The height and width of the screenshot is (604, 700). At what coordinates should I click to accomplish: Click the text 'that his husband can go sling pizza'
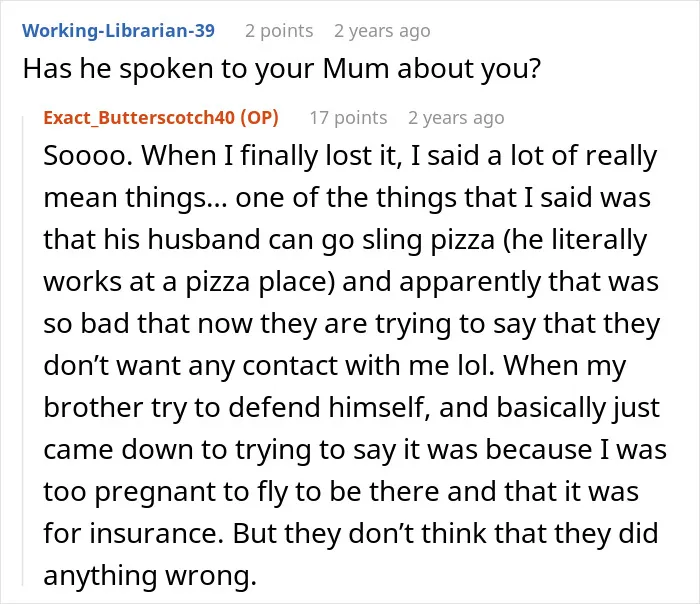pos(269,240)
